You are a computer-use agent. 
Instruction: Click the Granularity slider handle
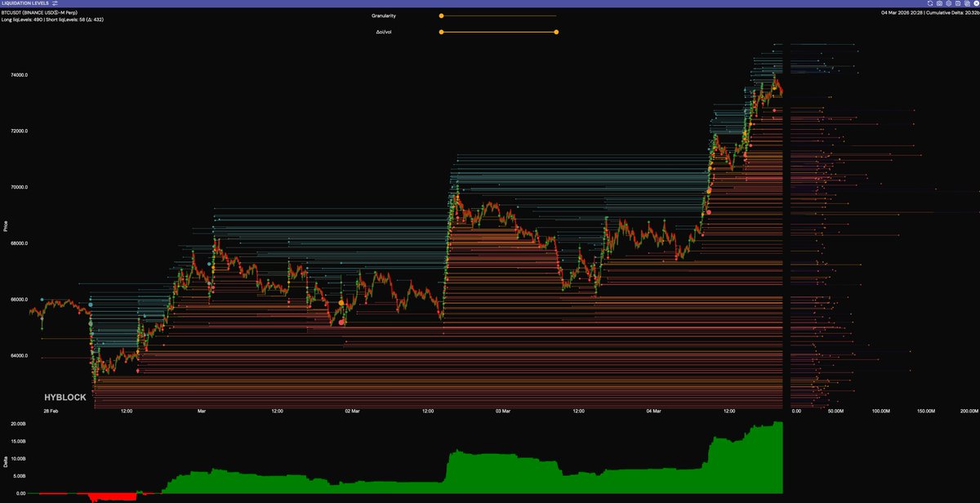point(441,16)
